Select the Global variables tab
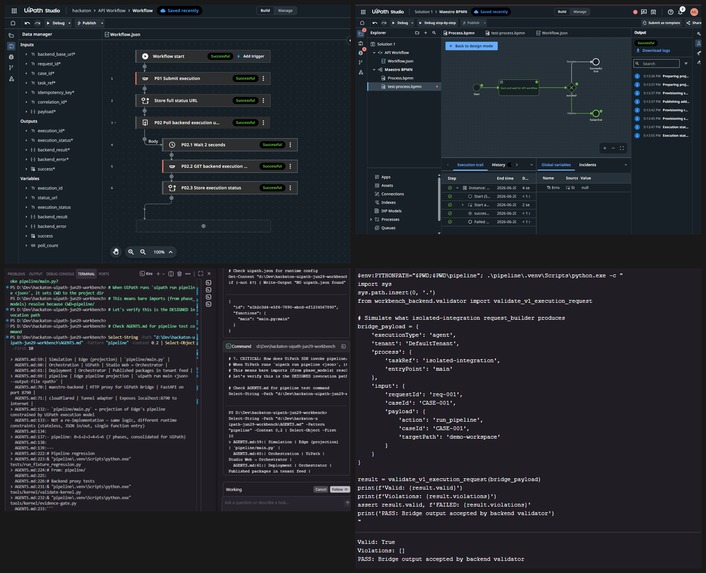 556,165
